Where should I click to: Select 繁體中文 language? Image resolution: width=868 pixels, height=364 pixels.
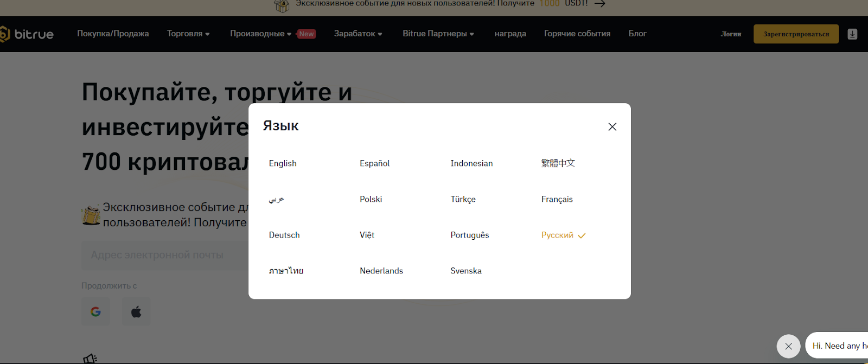point(558,163)
